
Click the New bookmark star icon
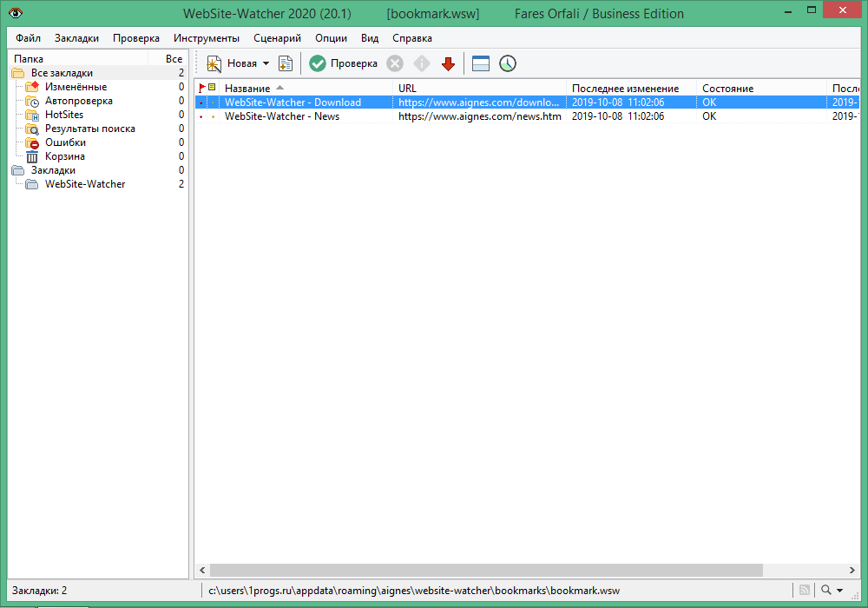click(214, 63)
